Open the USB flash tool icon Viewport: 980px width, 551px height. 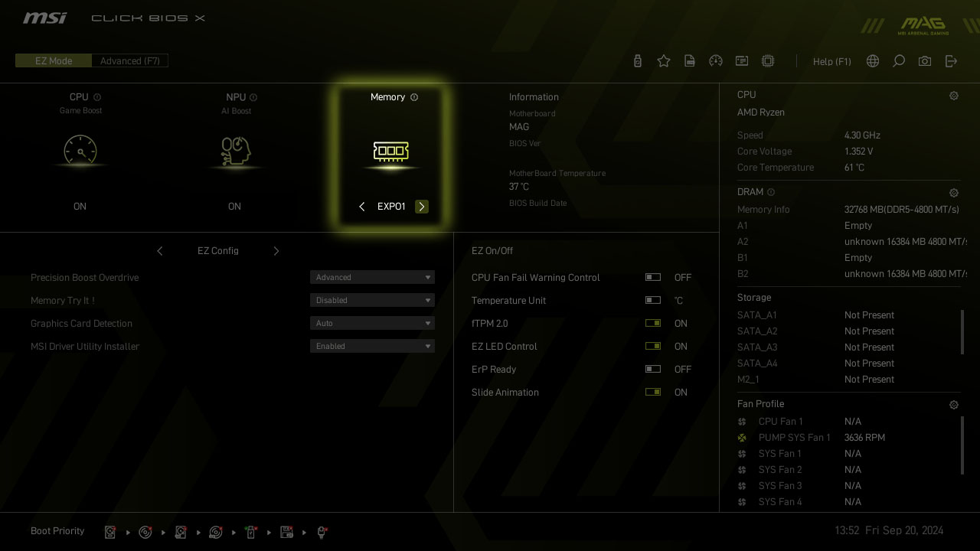coord(638,61)
